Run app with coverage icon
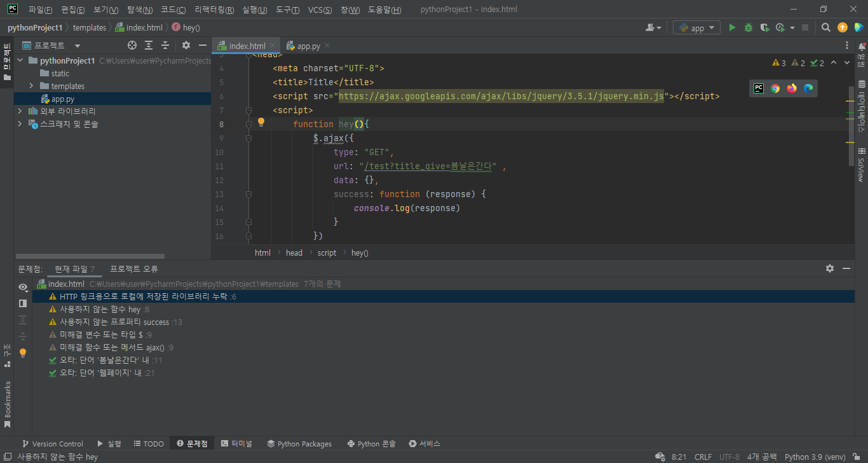 point(764,27)
